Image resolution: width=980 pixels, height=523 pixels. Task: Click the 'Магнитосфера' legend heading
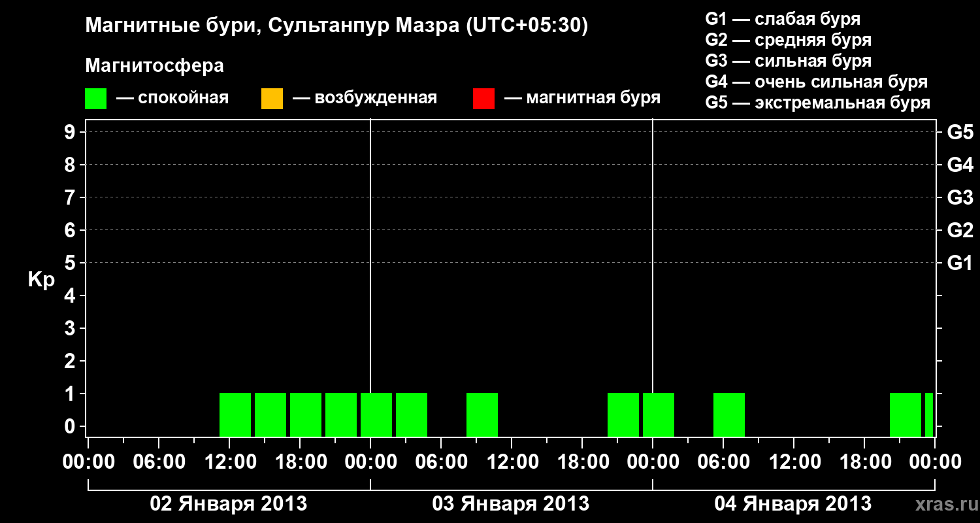(x=155, y=66)
